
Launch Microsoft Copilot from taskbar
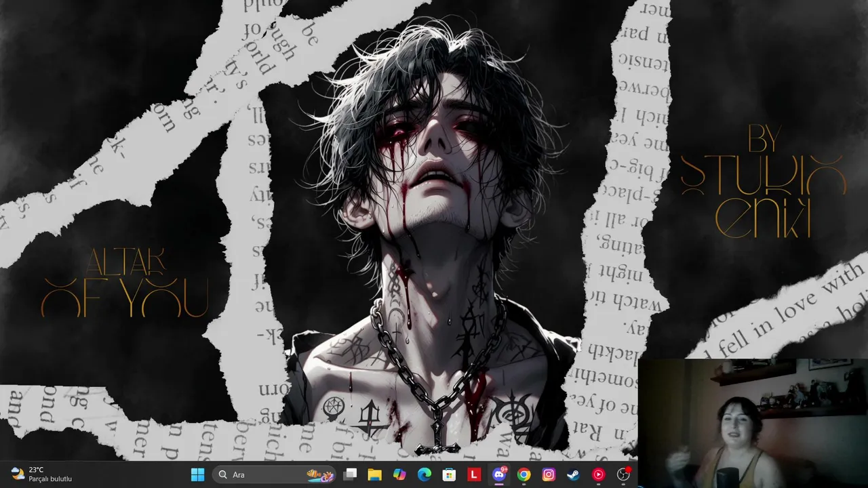(399, 474)
